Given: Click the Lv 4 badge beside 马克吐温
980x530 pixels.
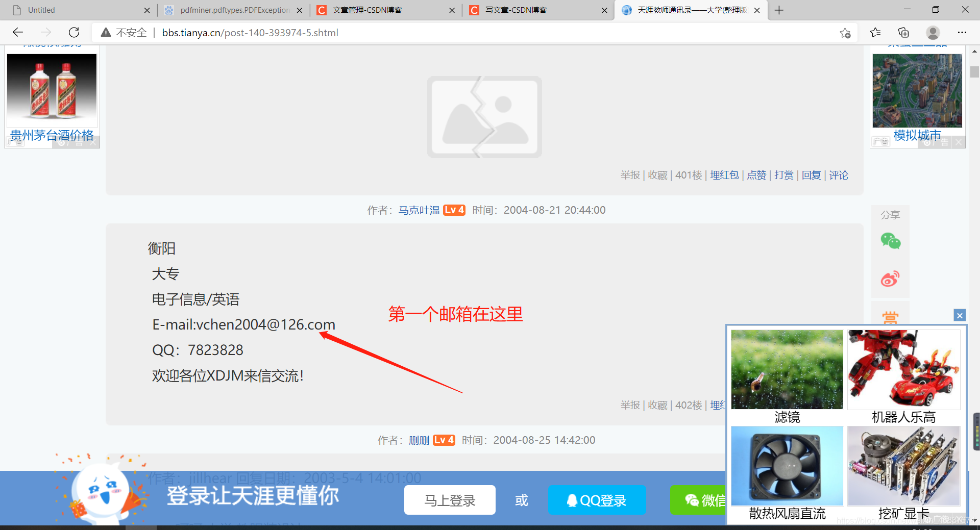Looking at the screenshot, I should click(454, 210).
